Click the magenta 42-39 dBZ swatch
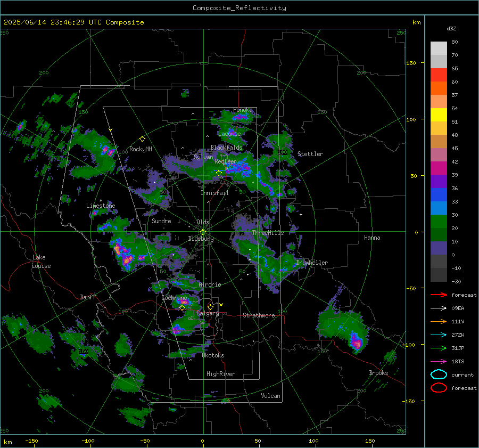This screenshot has height=448, width=479. click(x=439, y=168)
